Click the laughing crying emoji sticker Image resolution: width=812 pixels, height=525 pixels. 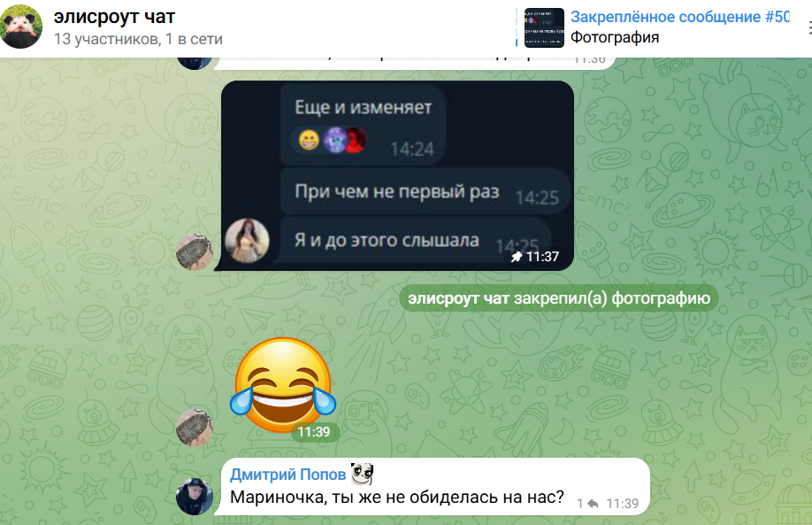click(283, 384)
